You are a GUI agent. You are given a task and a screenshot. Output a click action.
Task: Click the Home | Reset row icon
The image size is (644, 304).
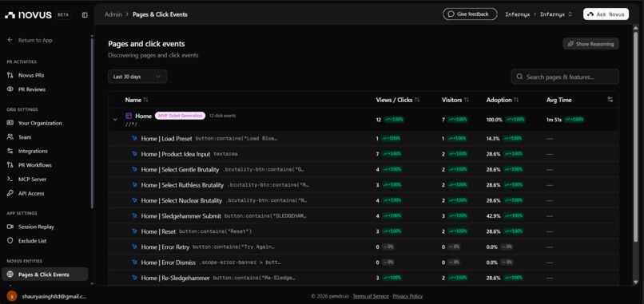point(135,231)
